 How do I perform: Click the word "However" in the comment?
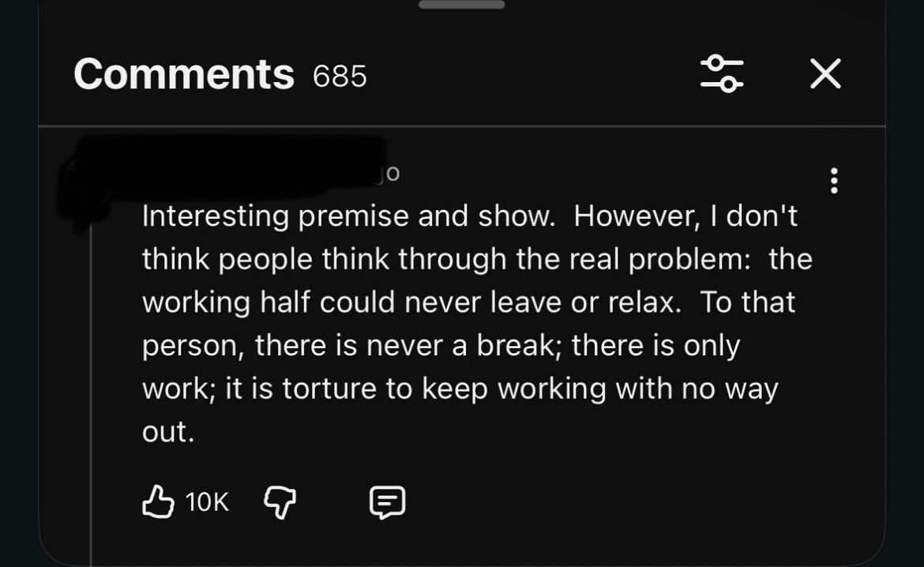point(634,216)
